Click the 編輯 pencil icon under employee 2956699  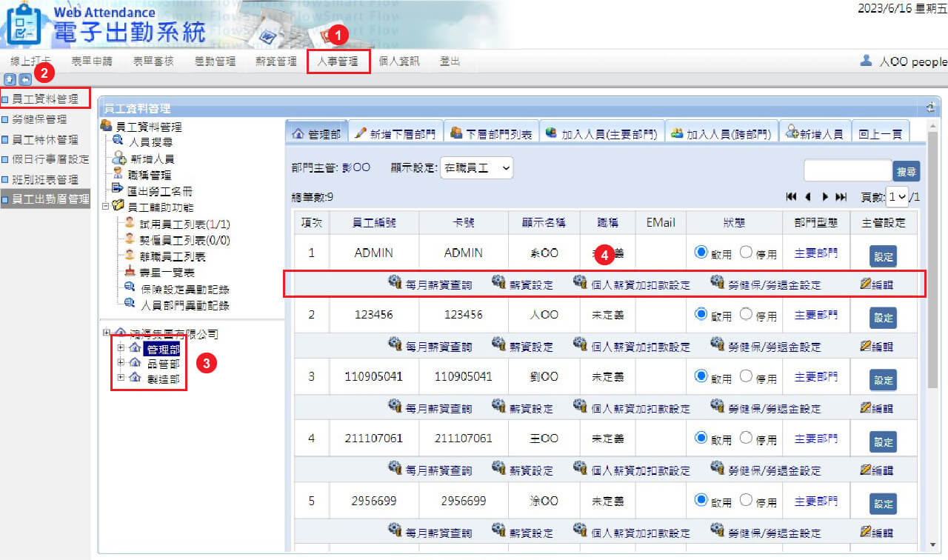(865, 530)
